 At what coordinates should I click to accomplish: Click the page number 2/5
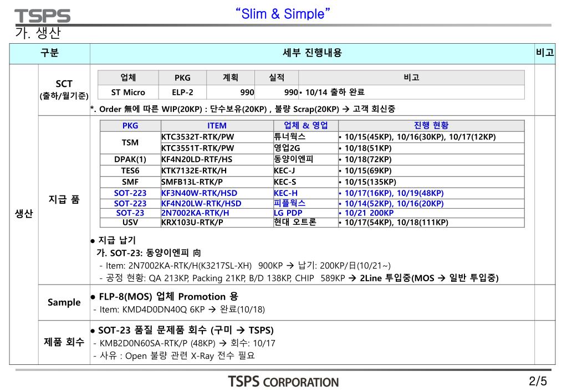(x=538, y=381)
